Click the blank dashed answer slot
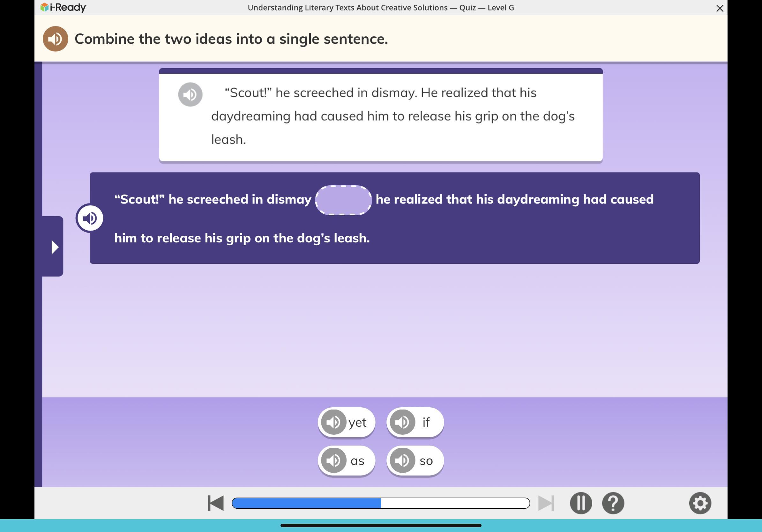The image size is (762, 532). click(343, 200)
